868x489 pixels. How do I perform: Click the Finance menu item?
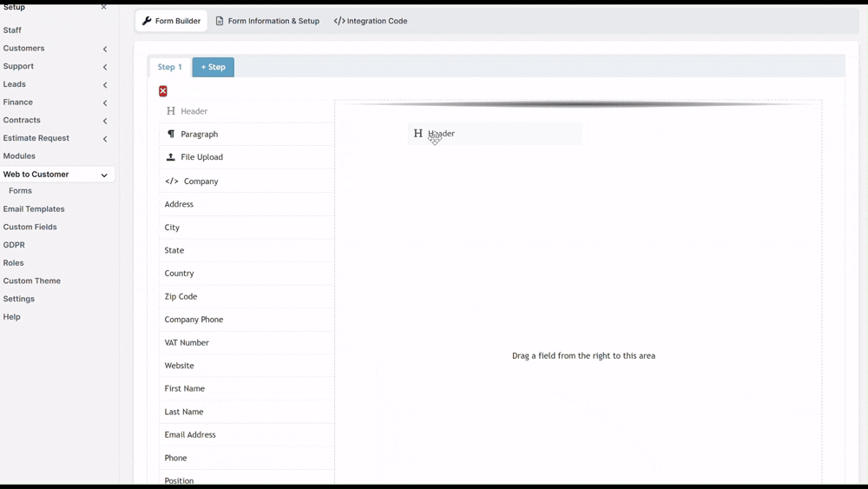coord(17,102)
